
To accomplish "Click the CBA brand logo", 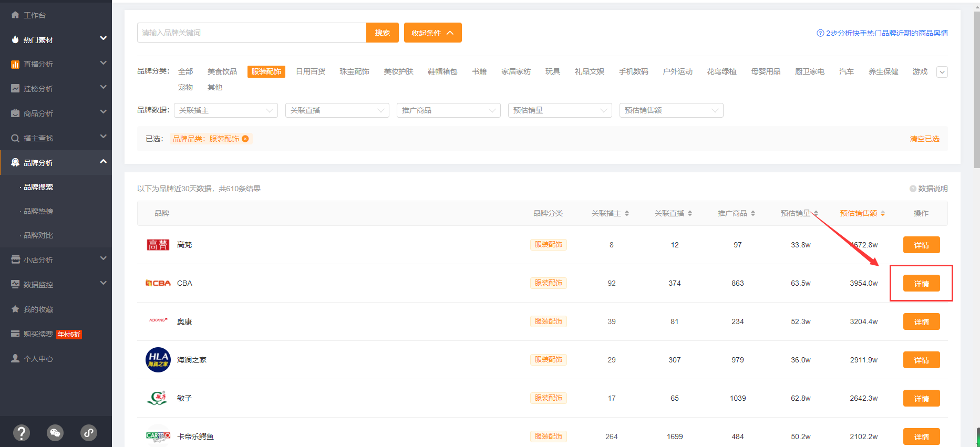I will (x=158, y=283).
